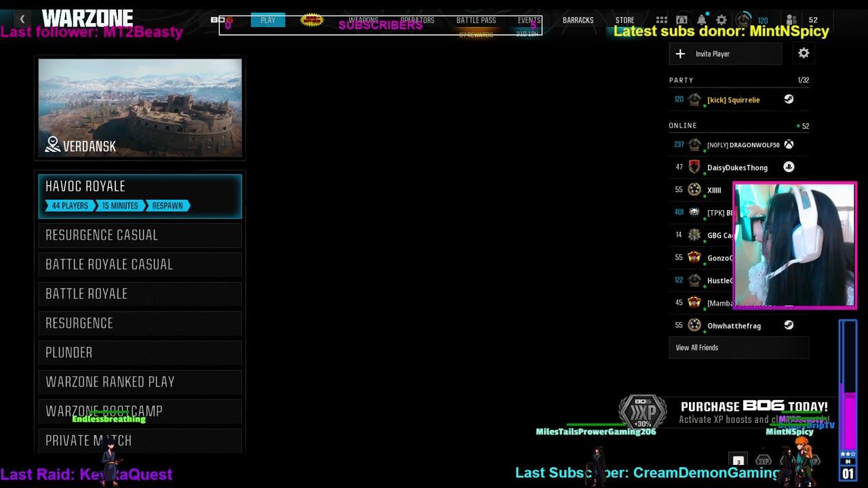Select WARZONE BOOTCAMP mode
868x488 pixels.
[x=140, y=411]
